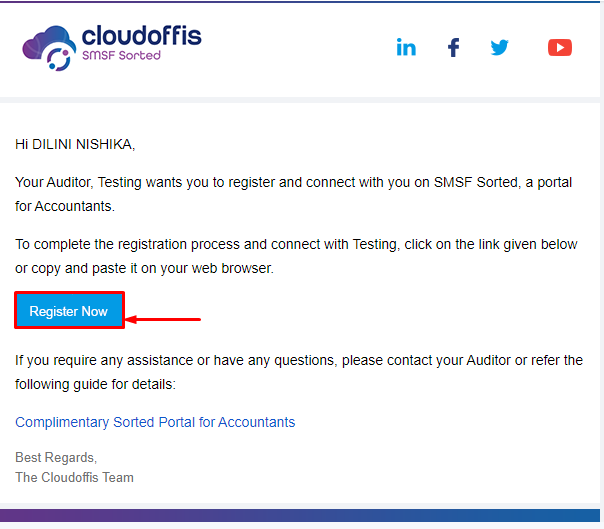Click the If you require any assistance sentence
Screen dimensions: 604x529
[299, 360]
